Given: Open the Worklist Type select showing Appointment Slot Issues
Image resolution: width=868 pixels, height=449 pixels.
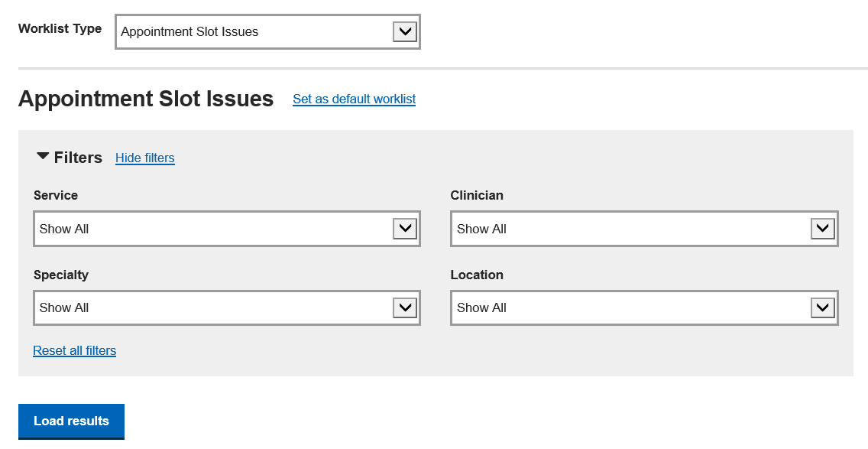Looking at the screenshot, I should pyautogui.click(x=268, y=31).
